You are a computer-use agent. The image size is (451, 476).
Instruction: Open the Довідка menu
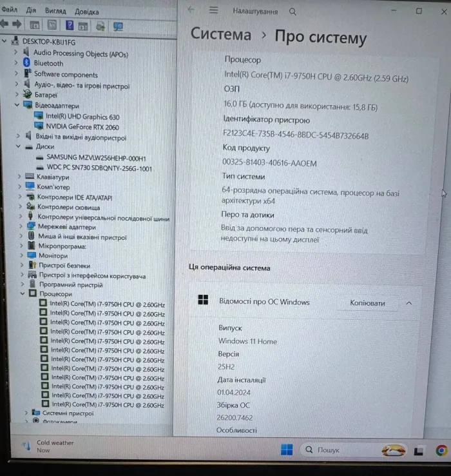(87, 12)
